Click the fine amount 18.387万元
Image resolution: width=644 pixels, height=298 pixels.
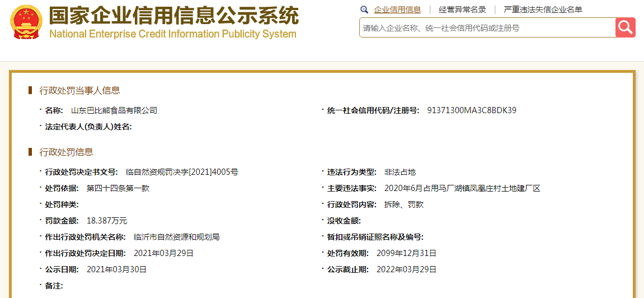coord(107,221)
